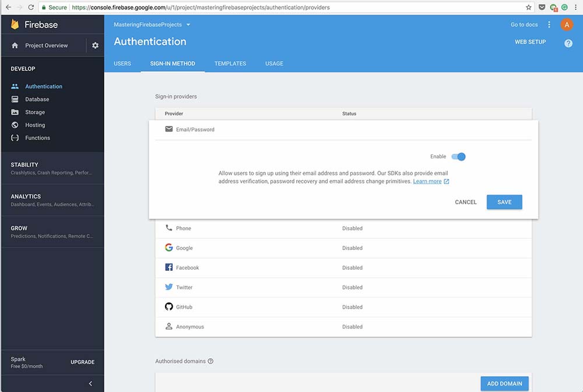Collapse the sidebar with chevron arrow
The height and width of the screenshot is (392, 583).
coord(90,383)
